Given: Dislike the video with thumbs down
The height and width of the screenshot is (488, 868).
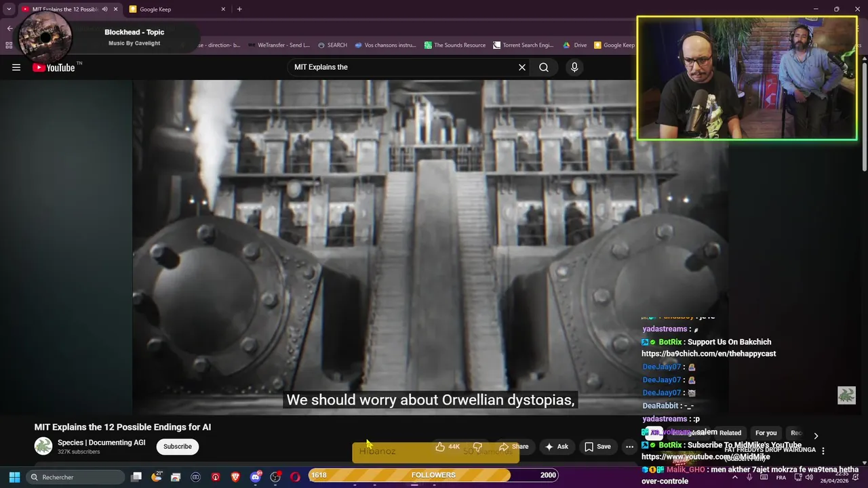Looking at the screenshot, I should pos(477,447).
